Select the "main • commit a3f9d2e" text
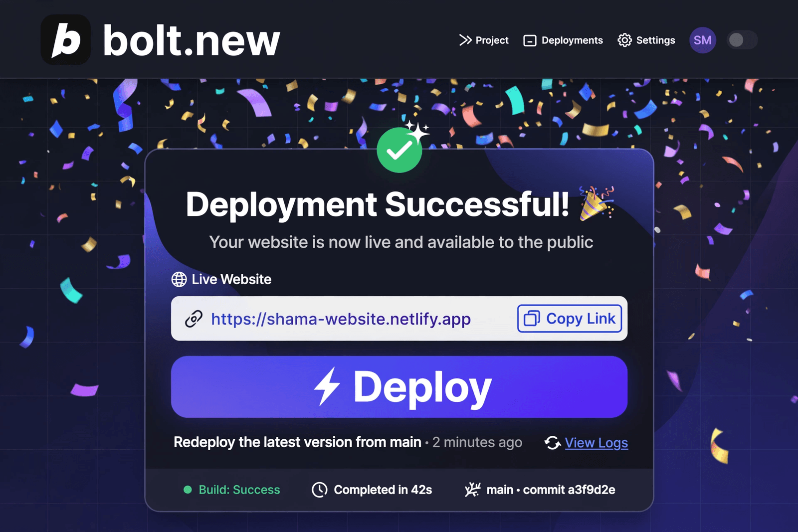The image size is (798, 532). (x=551, y=490)
